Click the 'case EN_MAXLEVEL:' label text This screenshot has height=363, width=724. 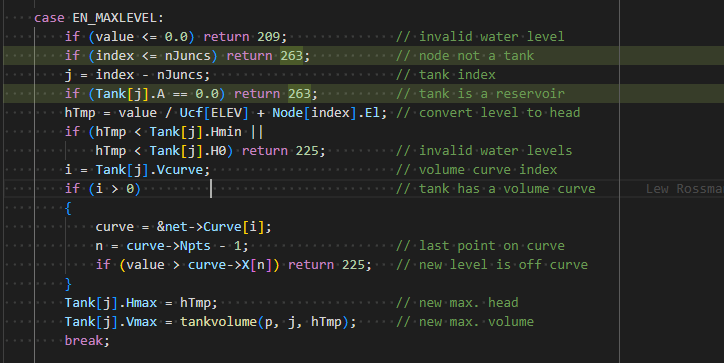pos(99,18)
